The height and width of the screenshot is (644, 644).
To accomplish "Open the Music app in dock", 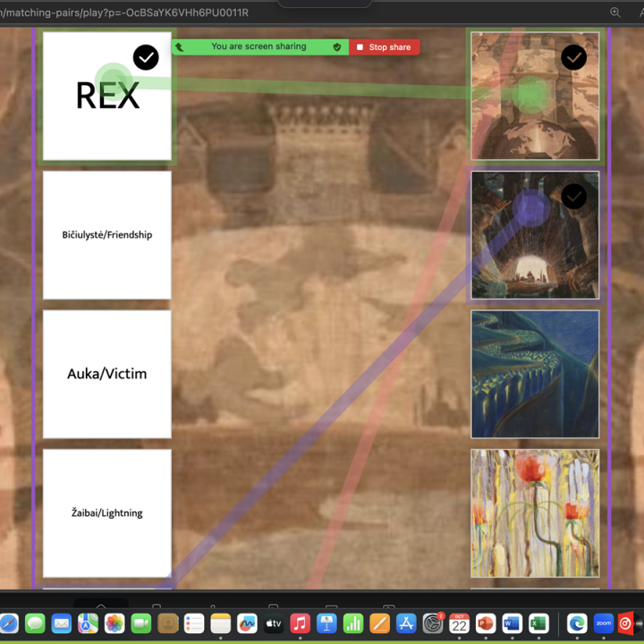I will [x=301, y=623].
